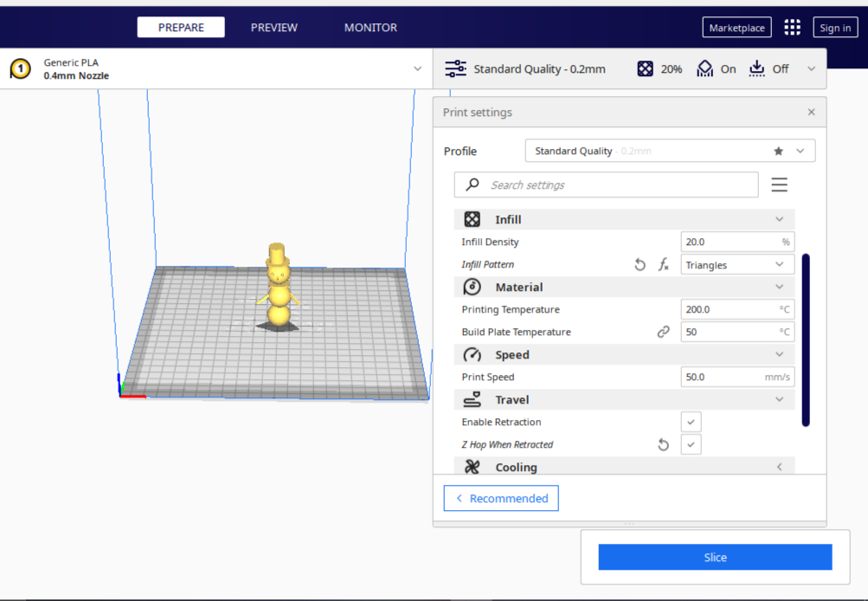Switch to the MONITOR stage tab
This screenshot has width=868, height=601.
[x=370, y=27]
